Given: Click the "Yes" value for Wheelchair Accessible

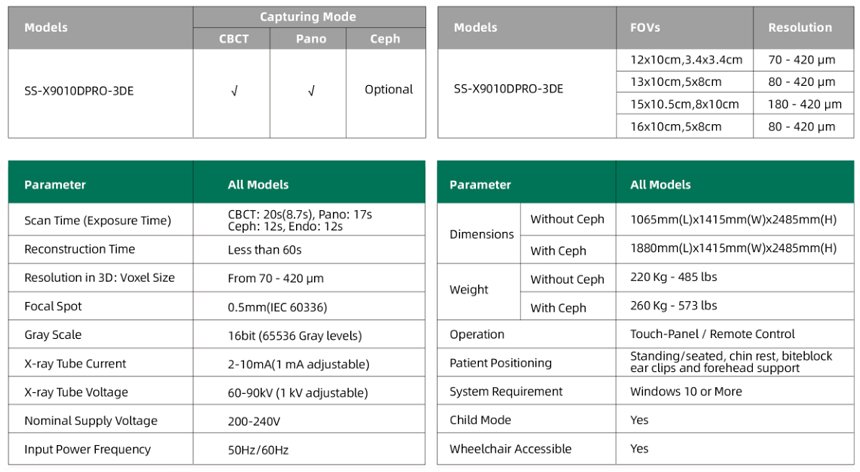Looking at the screenshot, I should [x=640, y=449].
